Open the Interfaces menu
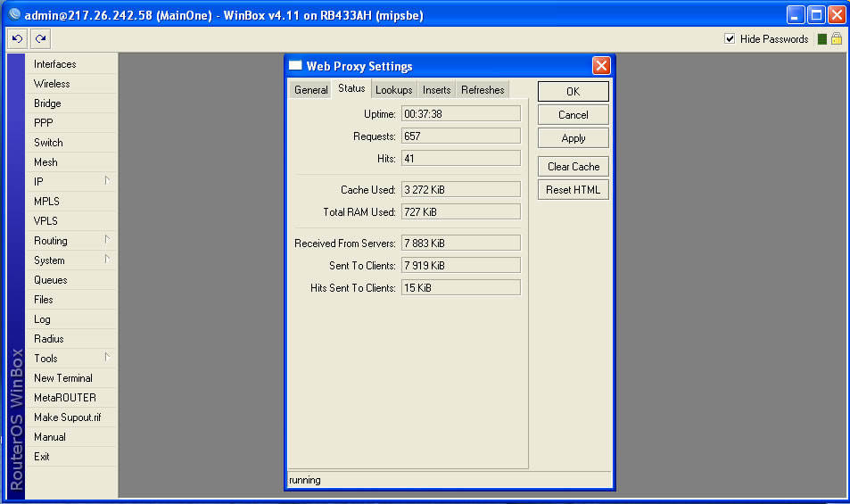This screenshot has width=850, height=504. coord(71,64)
